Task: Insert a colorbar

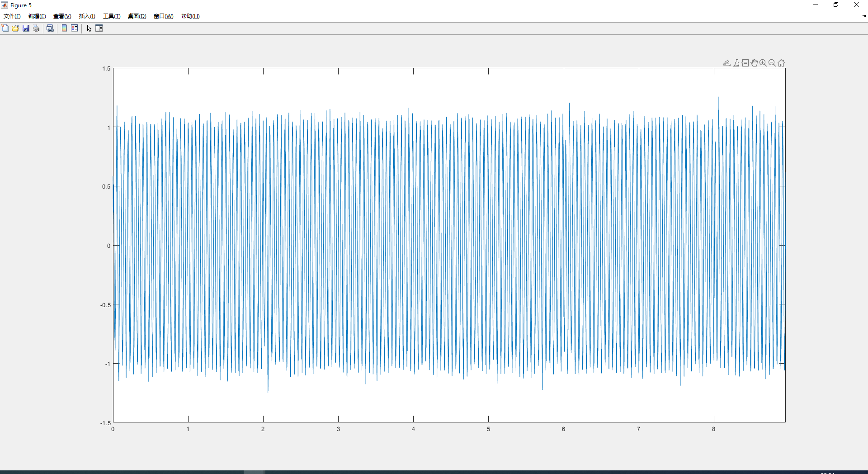Action: 64,28
